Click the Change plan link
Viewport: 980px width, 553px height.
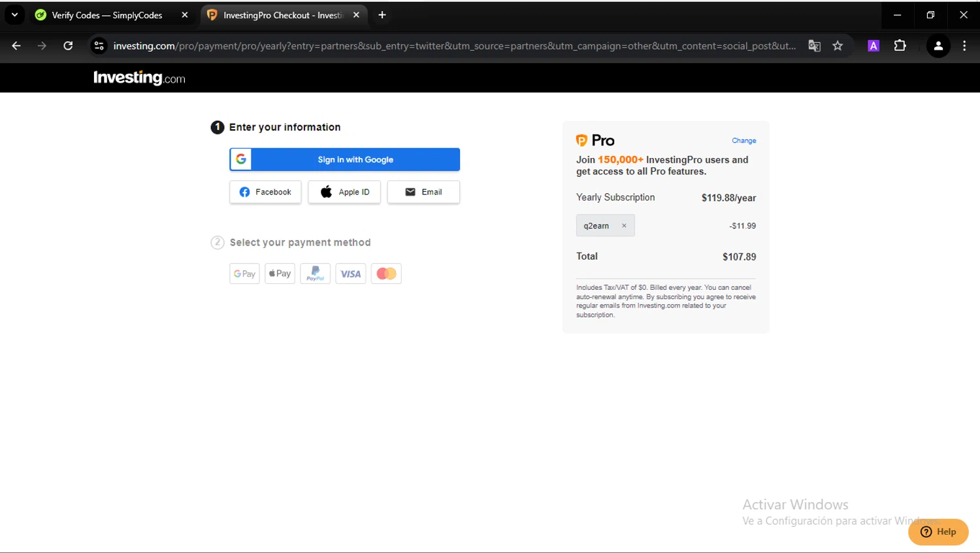(x=743, y=140)
